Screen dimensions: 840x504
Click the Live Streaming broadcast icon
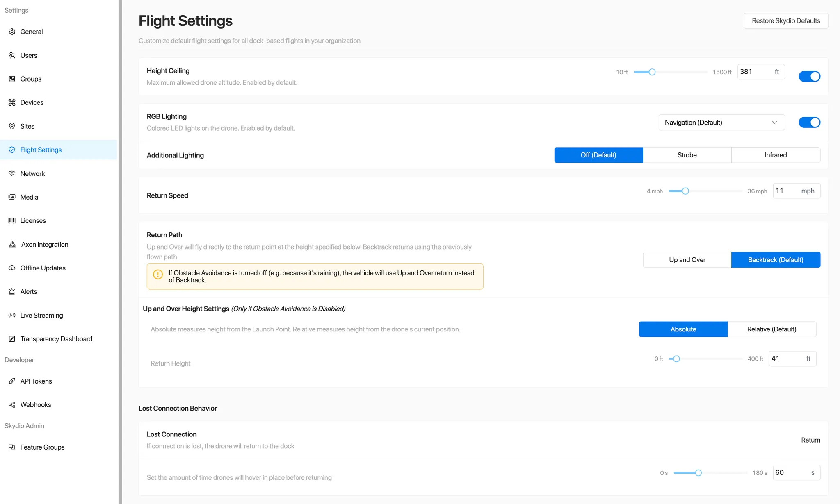tap(12, 315)
